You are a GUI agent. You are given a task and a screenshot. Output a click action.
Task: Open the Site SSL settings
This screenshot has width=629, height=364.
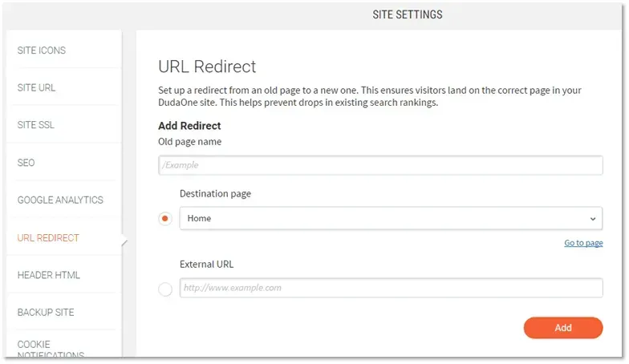[x=35, y=125]
